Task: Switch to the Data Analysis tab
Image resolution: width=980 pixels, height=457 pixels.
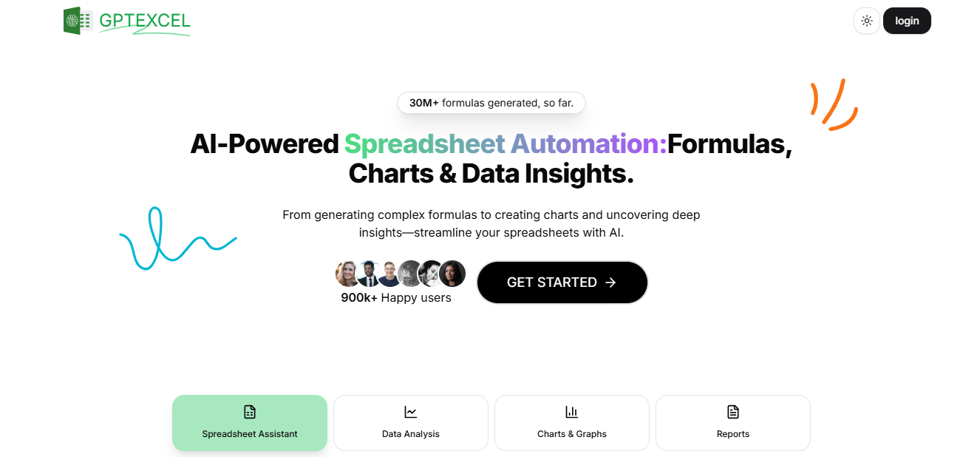Action: 411,423
